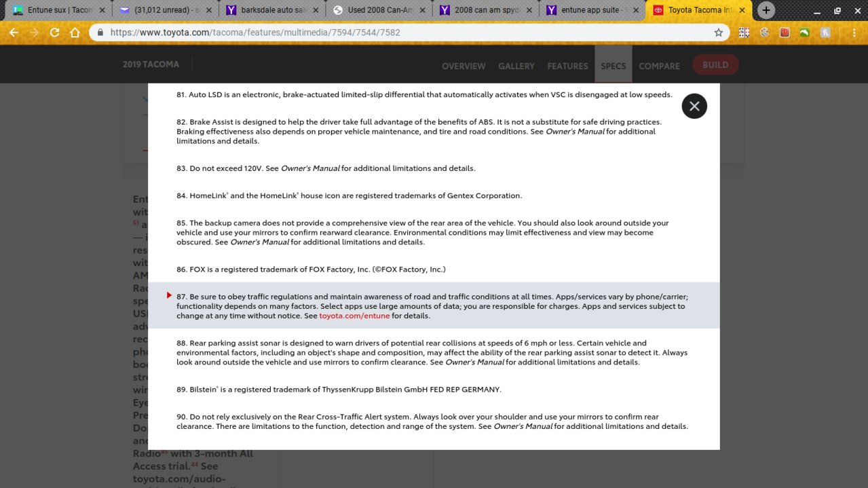Open the color palette extension
Image resolution: width=868 pixels, height=488 pixels.
coord(764,32)
